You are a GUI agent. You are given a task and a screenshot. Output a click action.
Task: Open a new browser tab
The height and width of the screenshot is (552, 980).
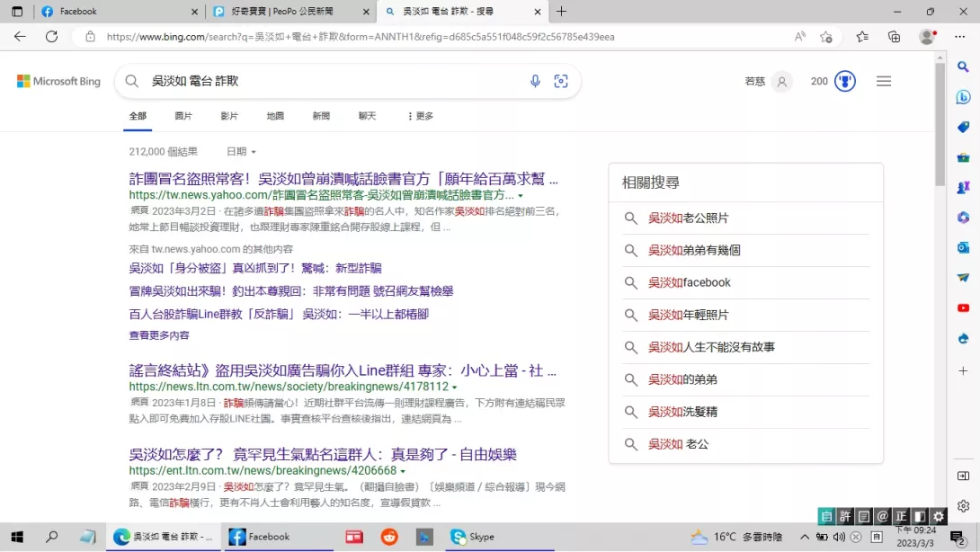tap(561, 12)
